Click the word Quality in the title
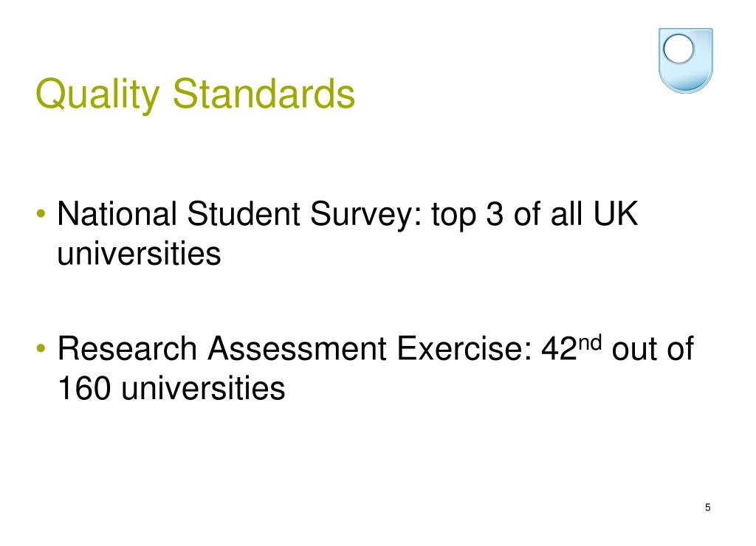The image size is (756, 546). (97, 94)
